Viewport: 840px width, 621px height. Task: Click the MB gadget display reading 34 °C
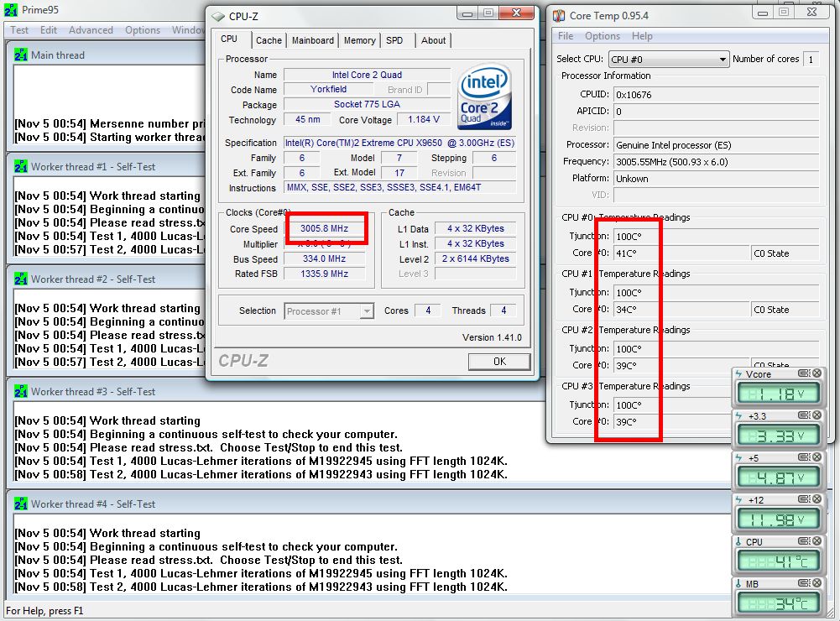(779, 603)
